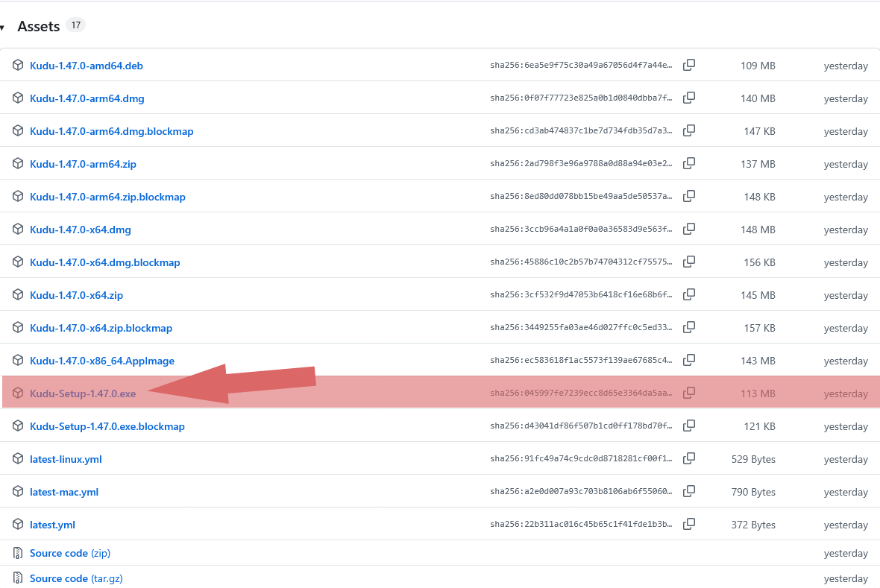
Task: Copy sha256 of Kudu-1.47.0-x64.zip
Action: pyautogui.click(x=689, y=294)
